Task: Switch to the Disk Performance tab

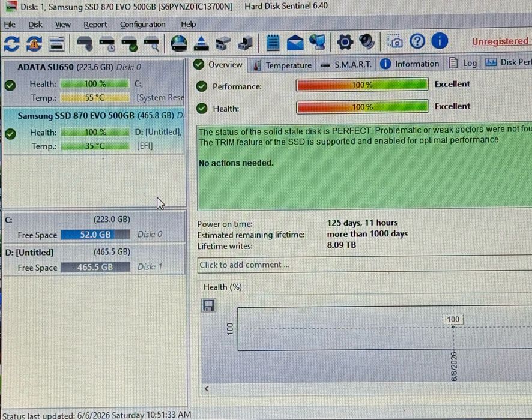Action: tap(507, 62)
